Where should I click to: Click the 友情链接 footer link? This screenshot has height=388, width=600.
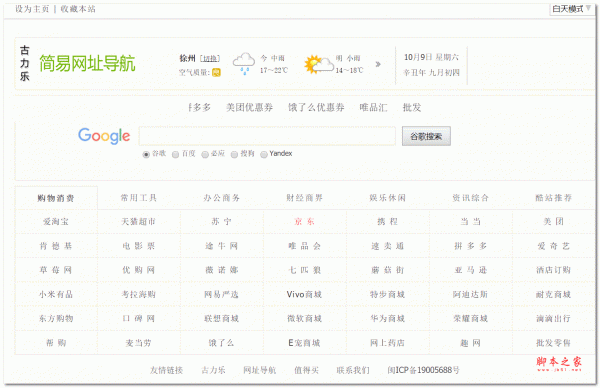166,370
